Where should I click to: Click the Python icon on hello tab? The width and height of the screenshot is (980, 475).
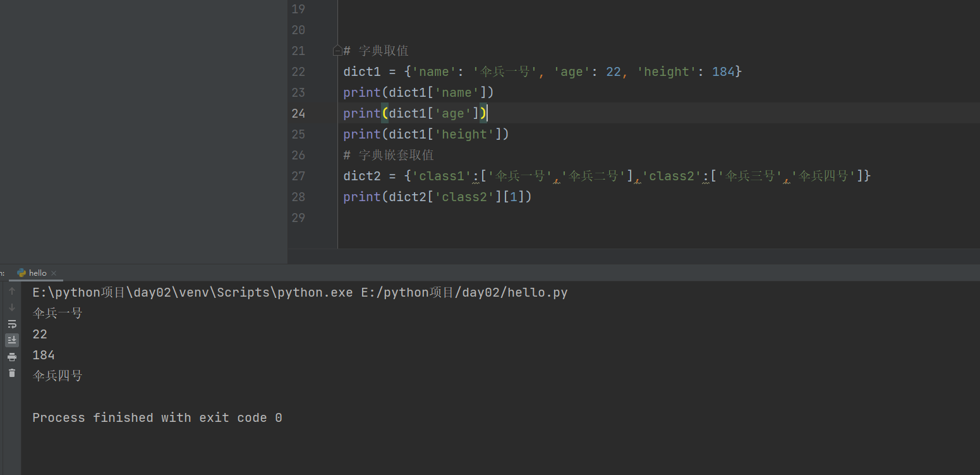coord(21,273)
